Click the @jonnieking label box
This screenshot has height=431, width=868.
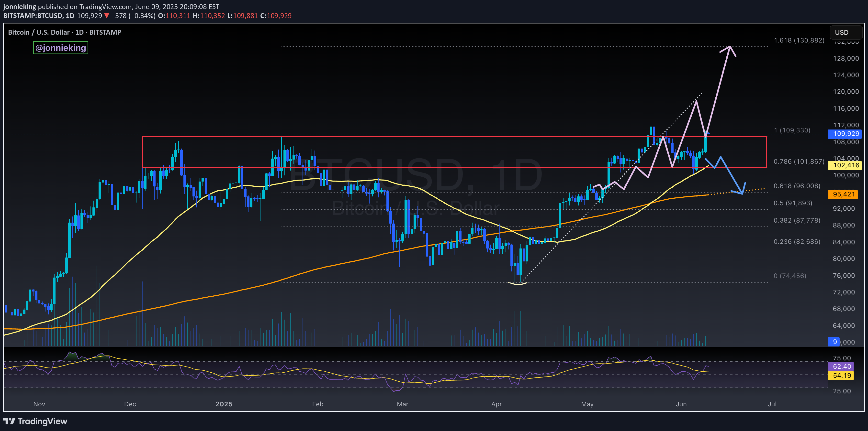(x=61, y=48)
